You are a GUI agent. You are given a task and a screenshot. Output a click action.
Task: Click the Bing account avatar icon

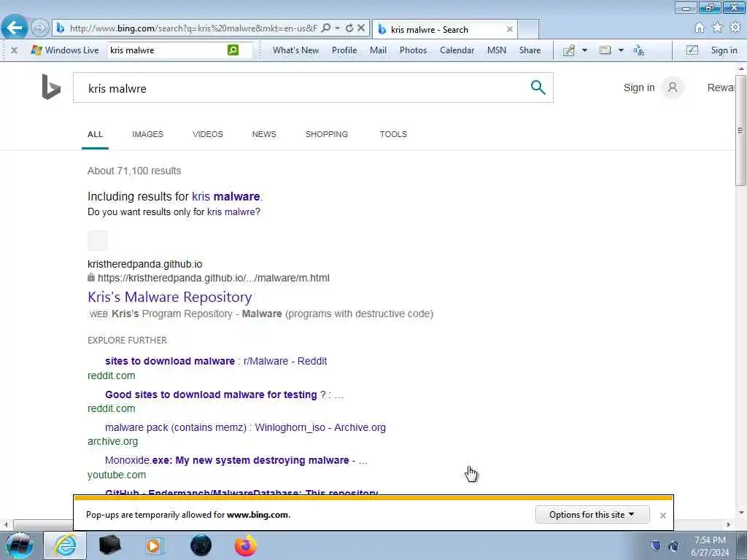pyautogui.click(x=673, y=87)
